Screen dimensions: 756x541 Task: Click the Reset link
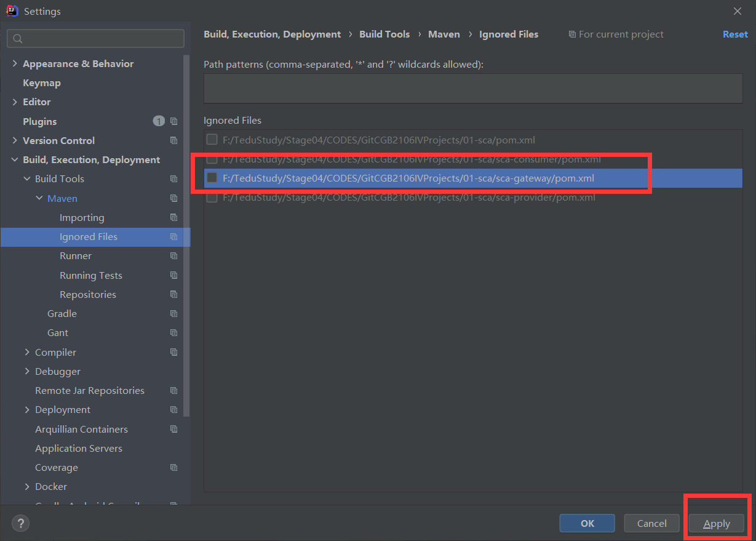tap(735, 34)
